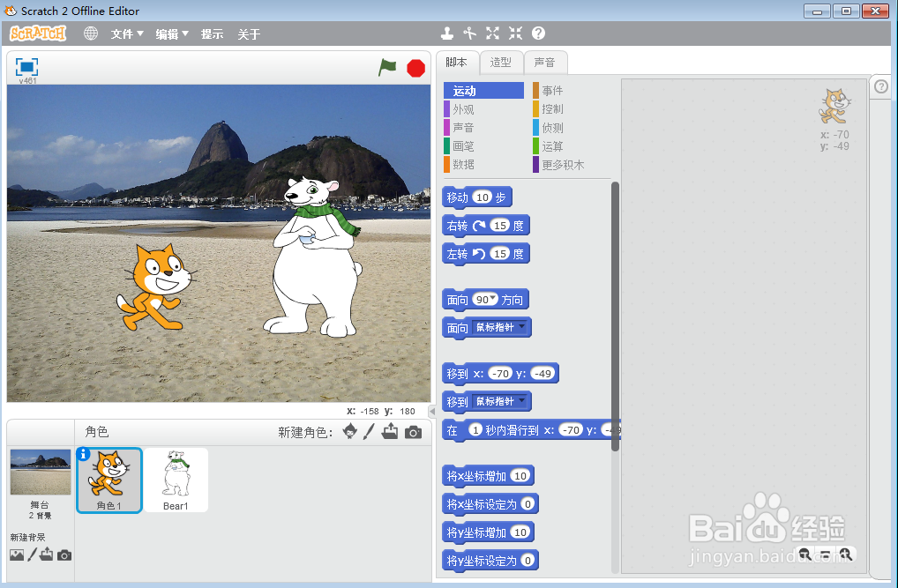Click steps field in 移动 10 步 block
Screen dimensions: 898x588
(483, 197)
